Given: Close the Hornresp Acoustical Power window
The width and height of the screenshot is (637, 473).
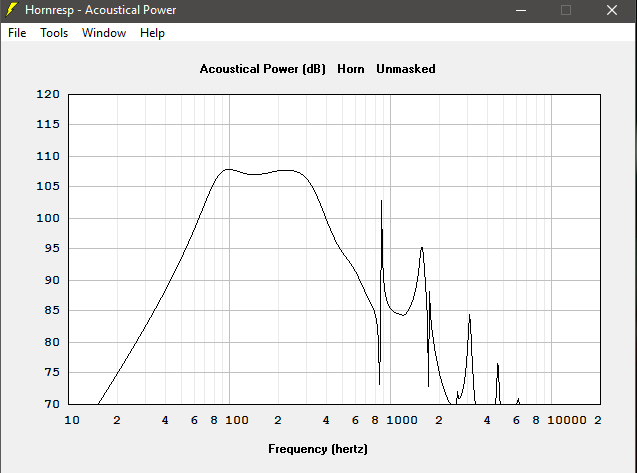Looking at the screenshot, I should (612, 10).
